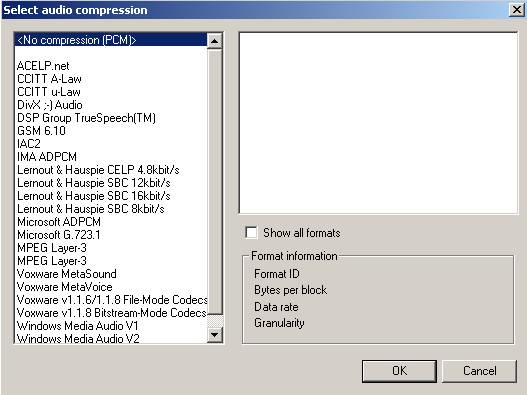
Task: Choose Voxware v1.1.6/1.1.8 File-Mode Codecs
Action: pos(111,300)
